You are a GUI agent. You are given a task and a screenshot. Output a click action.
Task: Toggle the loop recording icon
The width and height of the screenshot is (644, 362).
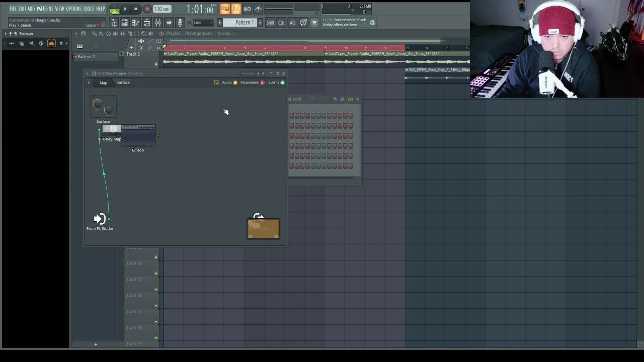247,9
